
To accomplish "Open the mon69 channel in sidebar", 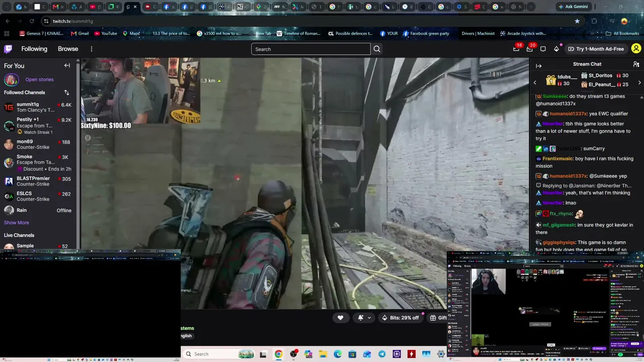I will 38,144.
